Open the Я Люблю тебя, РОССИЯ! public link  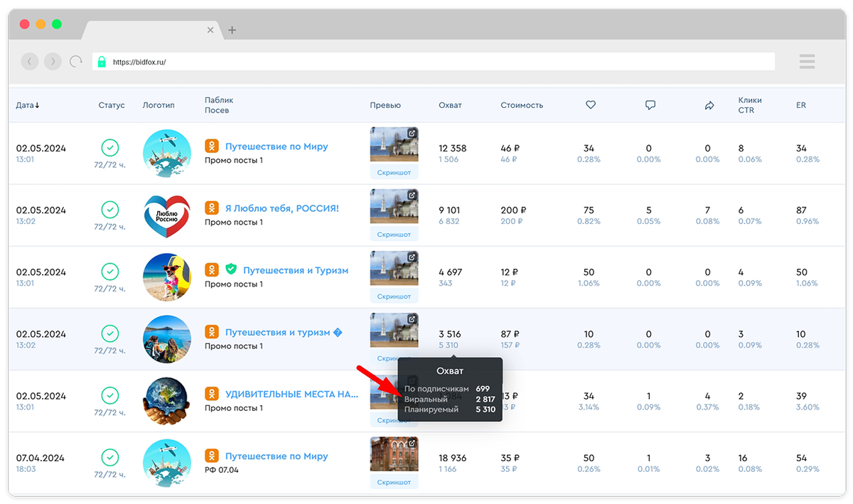pos(281,208)
